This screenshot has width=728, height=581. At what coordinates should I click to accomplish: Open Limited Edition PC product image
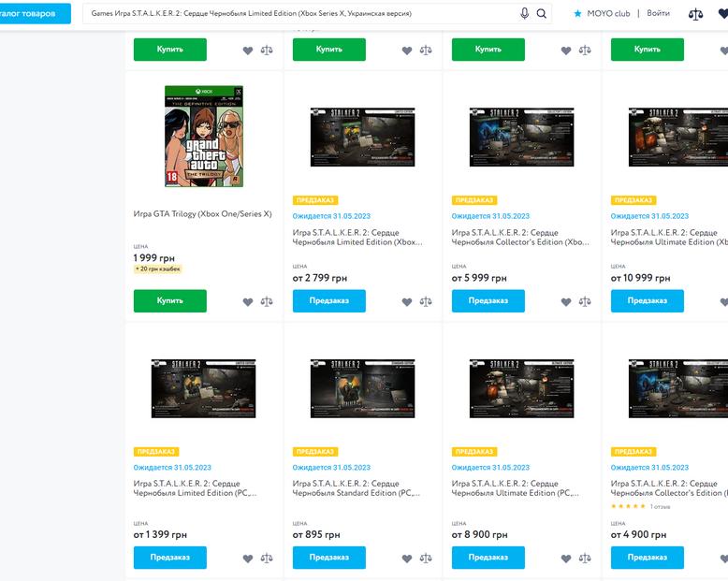(x=203, y=388)
